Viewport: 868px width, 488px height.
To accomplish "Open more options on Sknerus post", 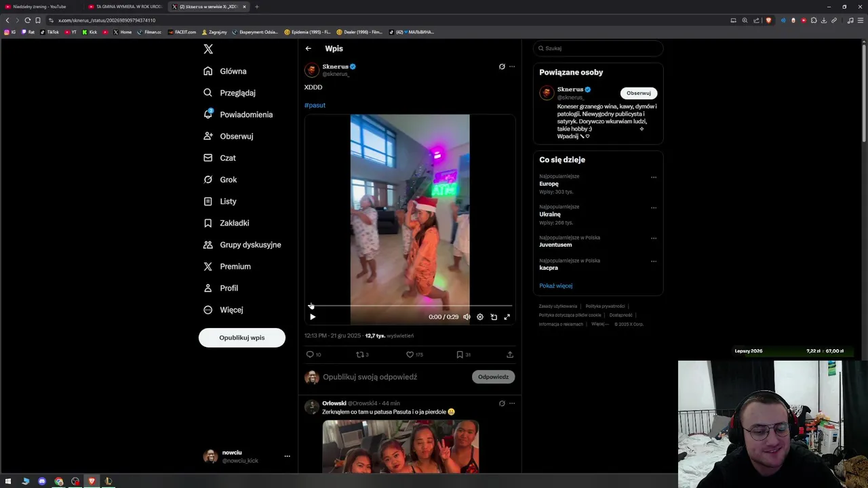I will click(512, 66).
